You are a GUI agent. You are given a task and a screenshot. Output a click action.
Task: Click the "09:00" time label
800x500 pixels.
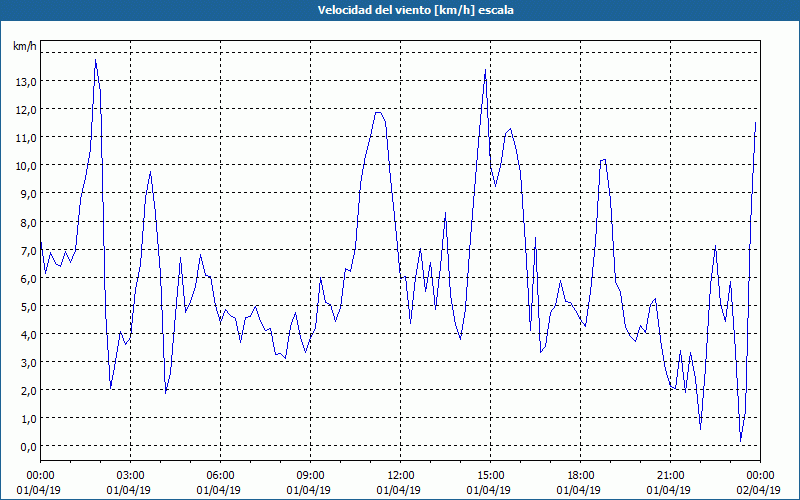310,476
